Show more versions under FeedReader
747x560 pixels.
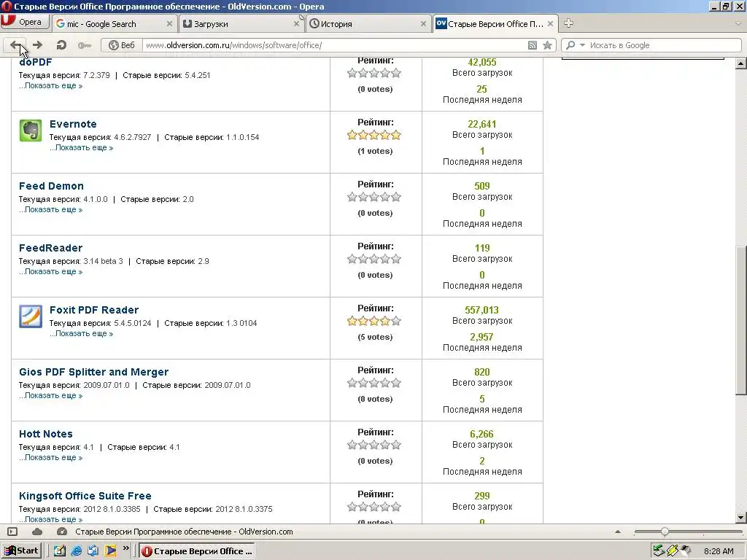click(51, 271)
